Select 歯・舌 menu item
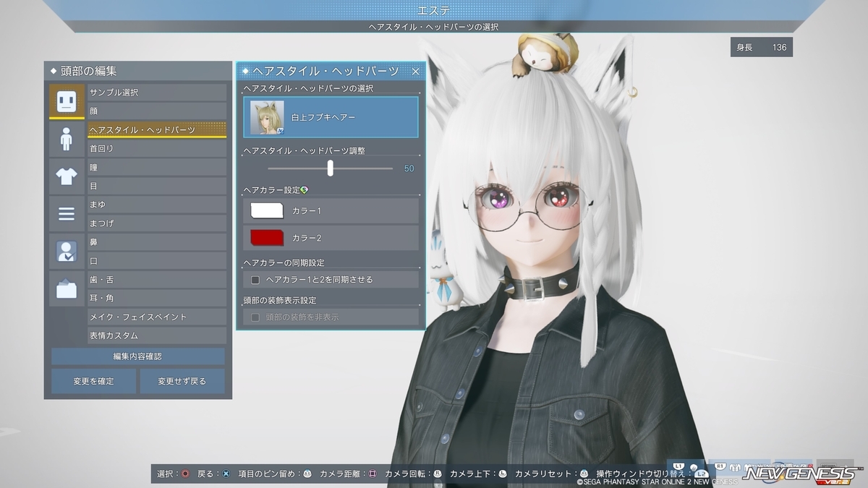 coord(157,280)
